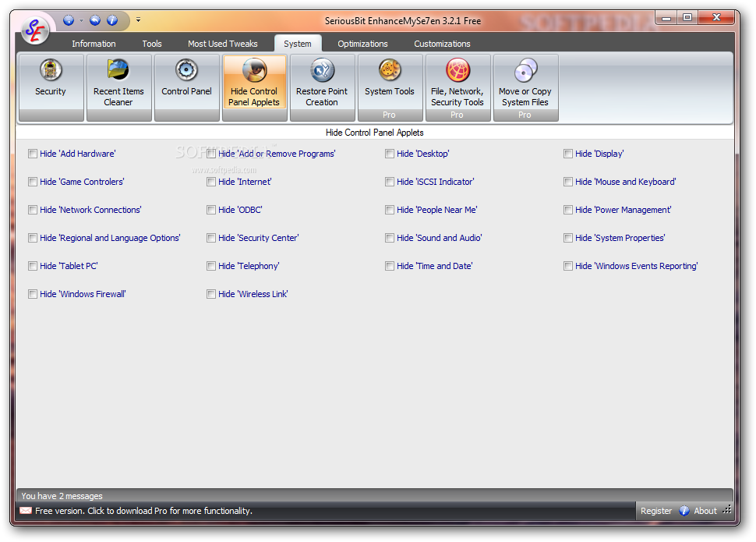
Task: Click the 'Hide Control Panel Applets' section heading
Action: click(x=375, y=133)
